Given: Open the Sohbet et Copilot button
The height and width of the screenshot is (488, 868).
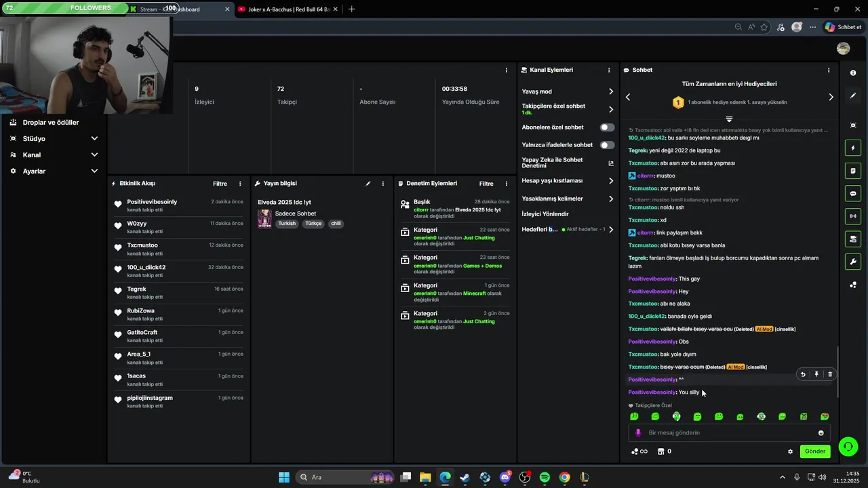Looking at the screenshot, I should point(843,27).
